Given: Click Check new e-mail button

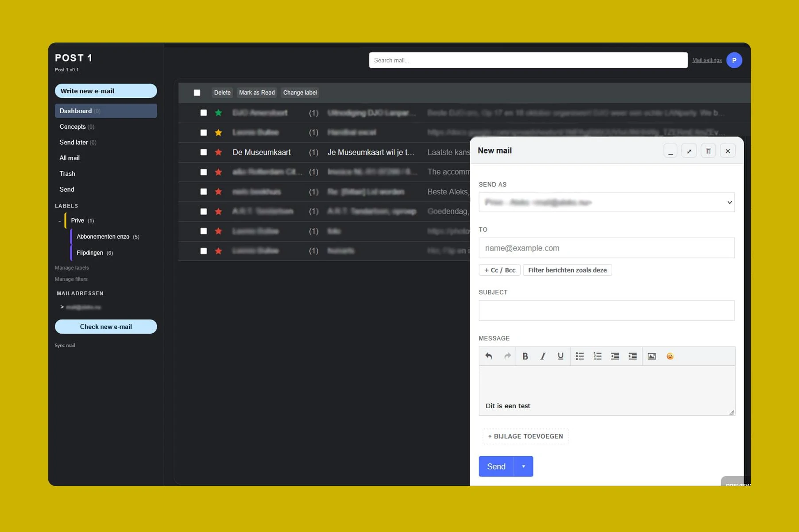Looking at the screenshot, I should pos(106,327).
